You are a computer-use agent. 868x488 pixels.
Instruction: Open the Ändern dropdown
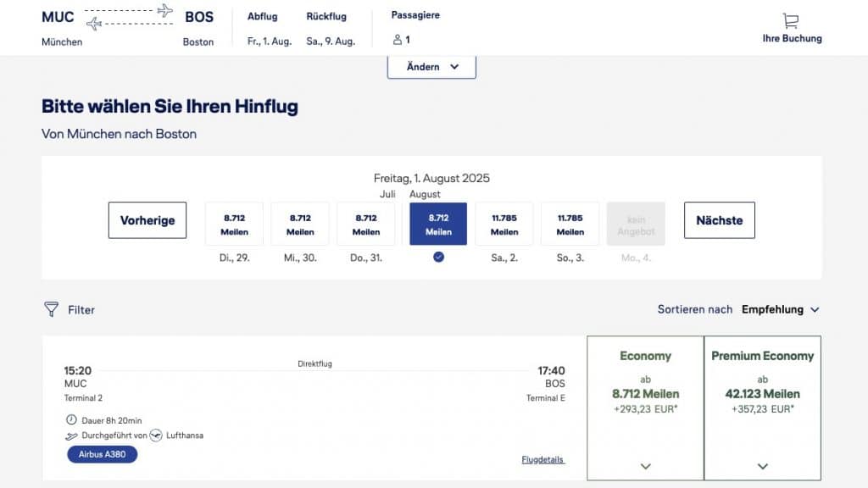pyautogui.click(x=431, y=65)
